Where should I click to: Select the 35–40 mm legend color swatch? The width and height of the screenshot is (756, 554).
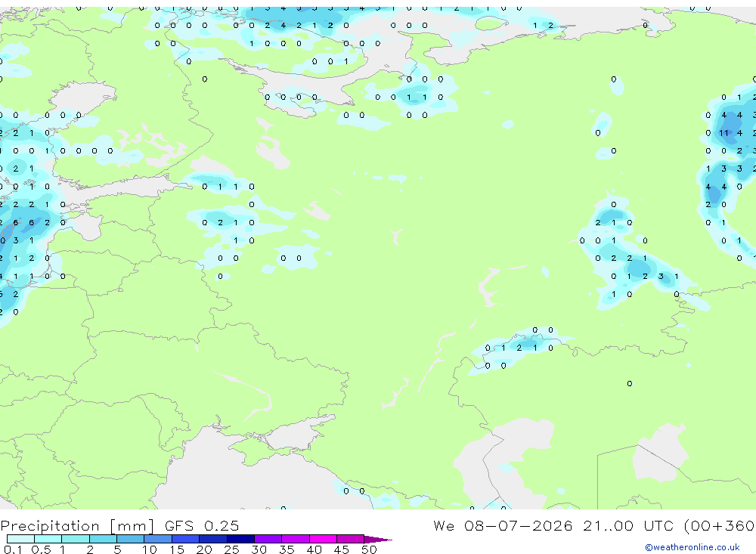point(296,539)
